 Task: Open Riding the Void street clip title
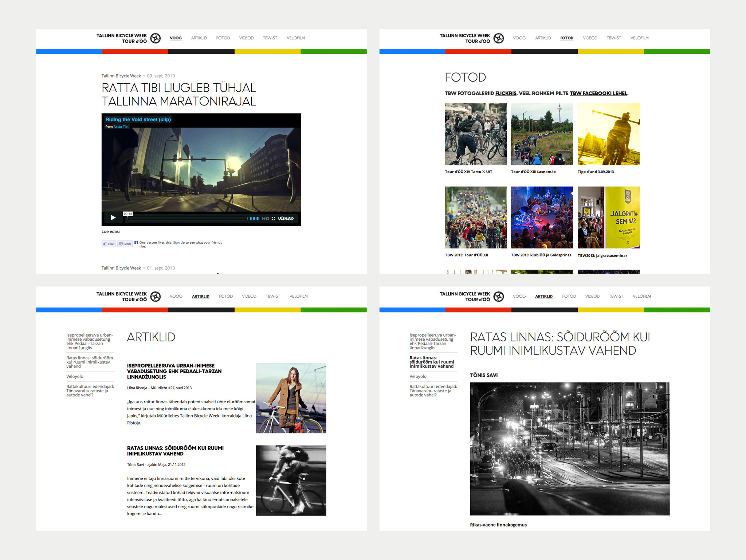pos(138,120)
